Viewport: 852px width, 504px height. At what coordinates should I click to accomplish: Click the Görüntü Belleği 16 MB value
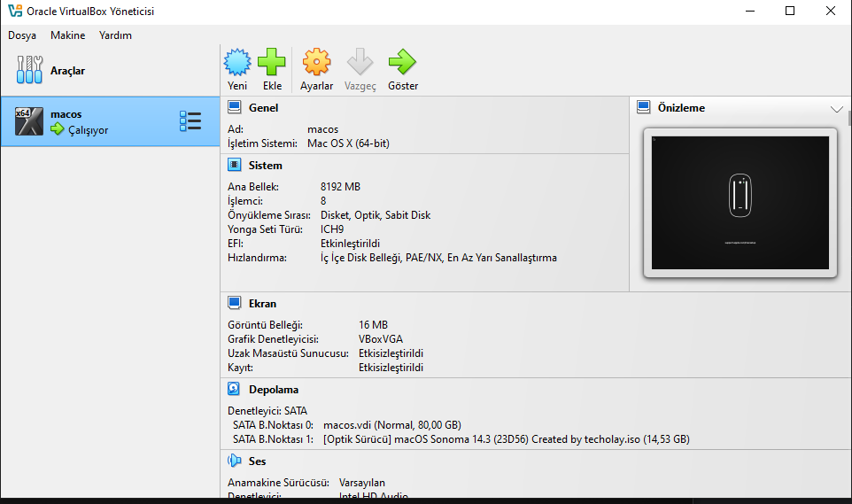point(373,324)
